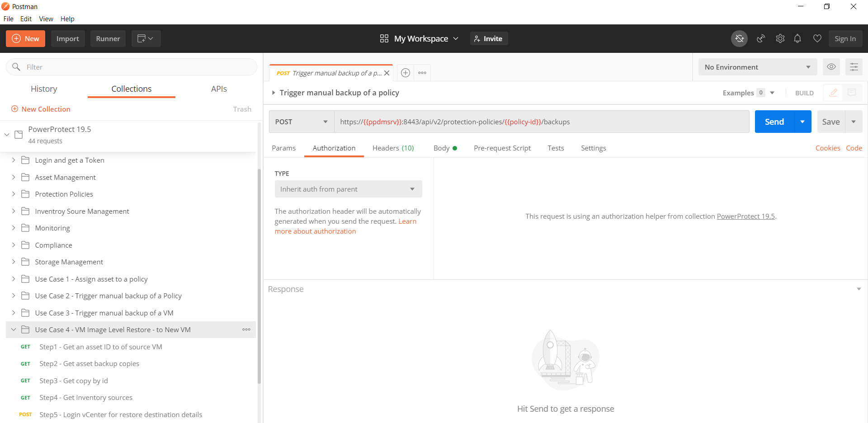Click the request URL field
The image size is (868, 423).
point(541,122)
